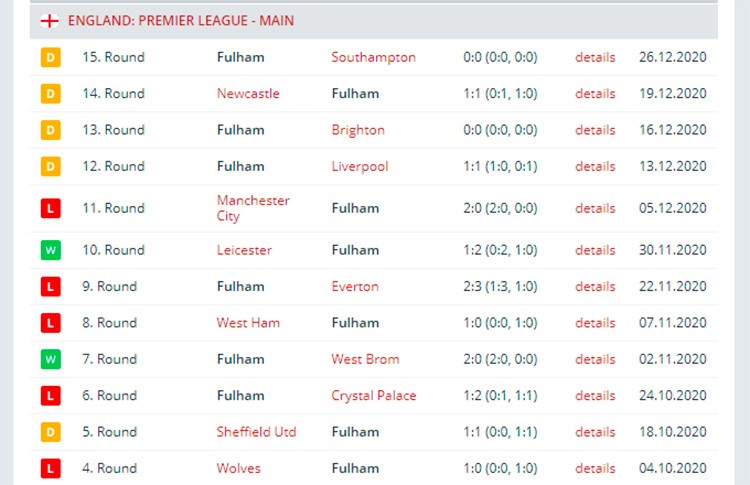Open the England: Premier League - Main header
The width and height of the screenshot is (750, 485).
pos(181,21)
